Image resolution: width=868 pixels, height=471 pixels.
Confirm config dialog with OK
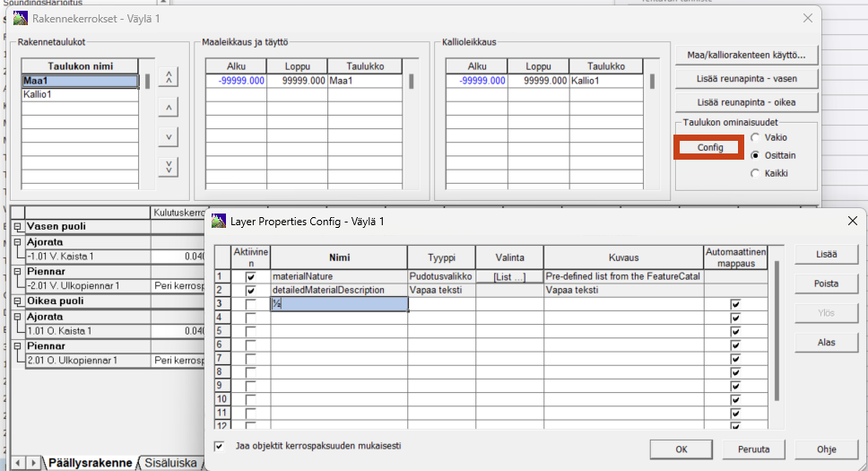pyautogui.click(x=681, y=449)
